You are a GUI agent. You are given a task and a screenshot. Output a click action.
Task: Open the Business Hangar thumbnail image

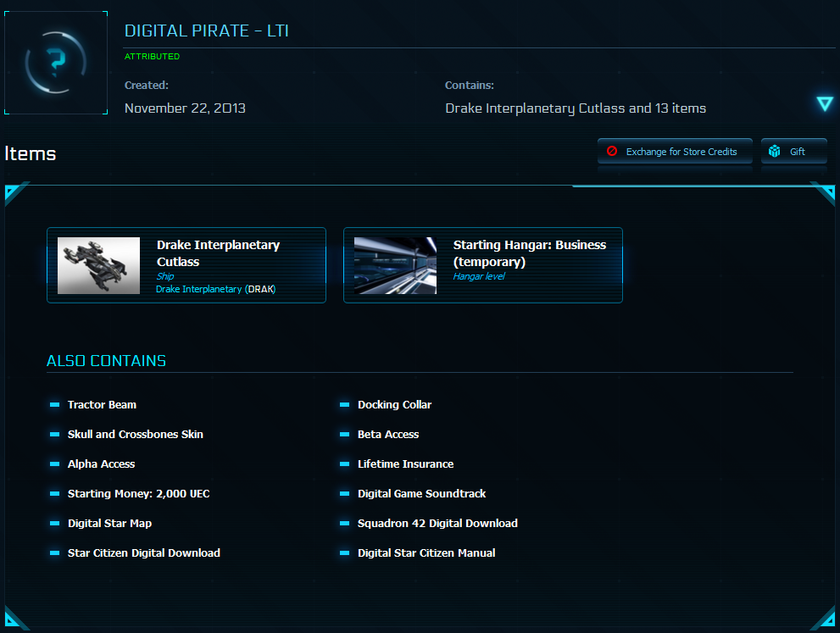(x=395, y=265)
